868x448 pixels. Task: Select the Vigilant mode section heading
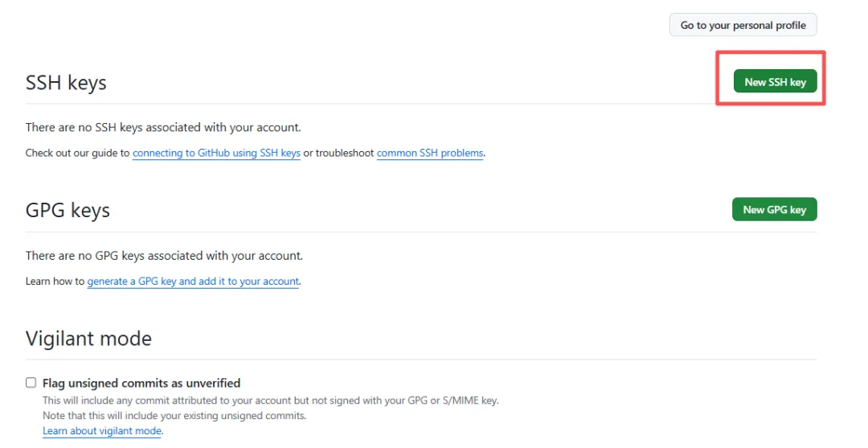click(x=88, y=339)
